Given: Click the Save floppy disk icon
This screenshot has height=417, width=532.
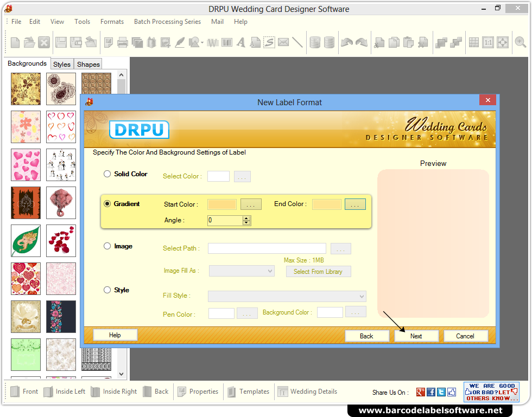Looking at the screenshot, I should coord(61,43).
